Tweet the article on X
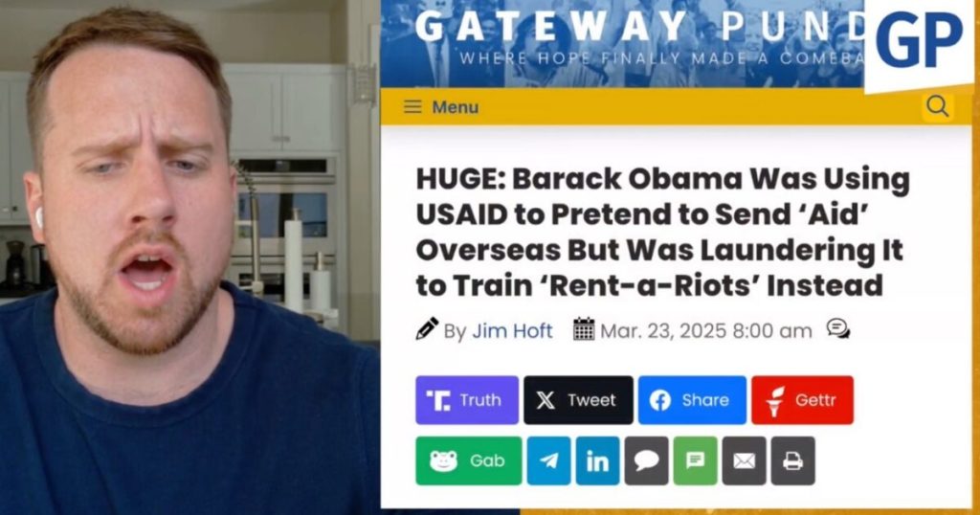The image size is (980, 515). tap(578, 400)
